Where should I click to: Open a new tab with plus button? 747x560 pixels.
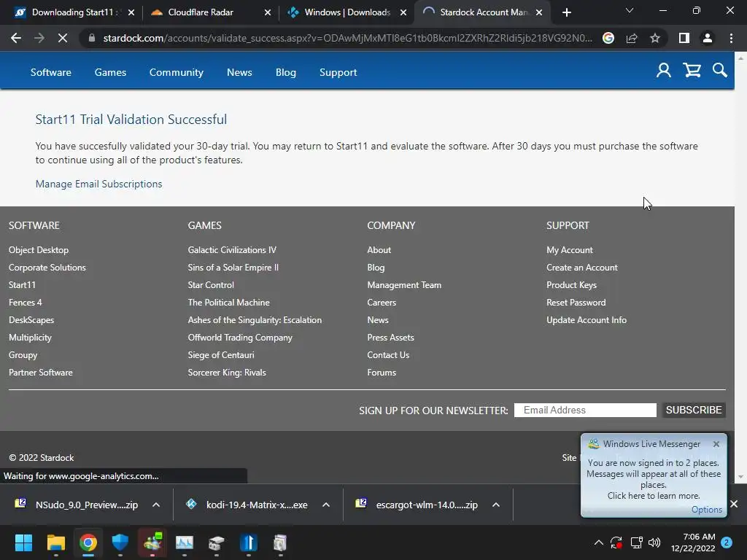[566, 12]
